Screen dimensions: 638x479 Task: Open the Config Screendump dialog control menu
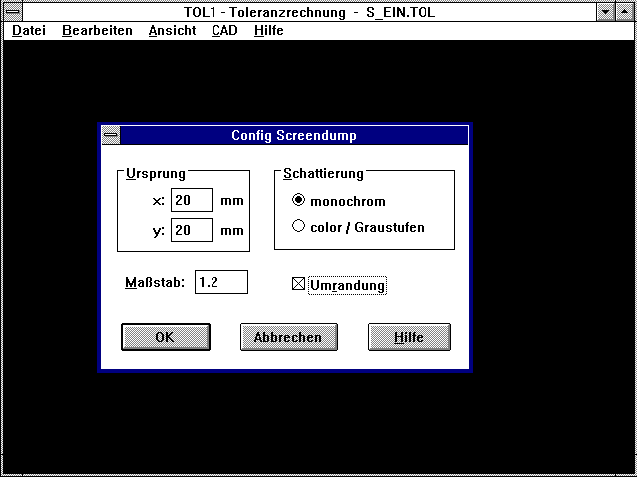tap(111, 136)
